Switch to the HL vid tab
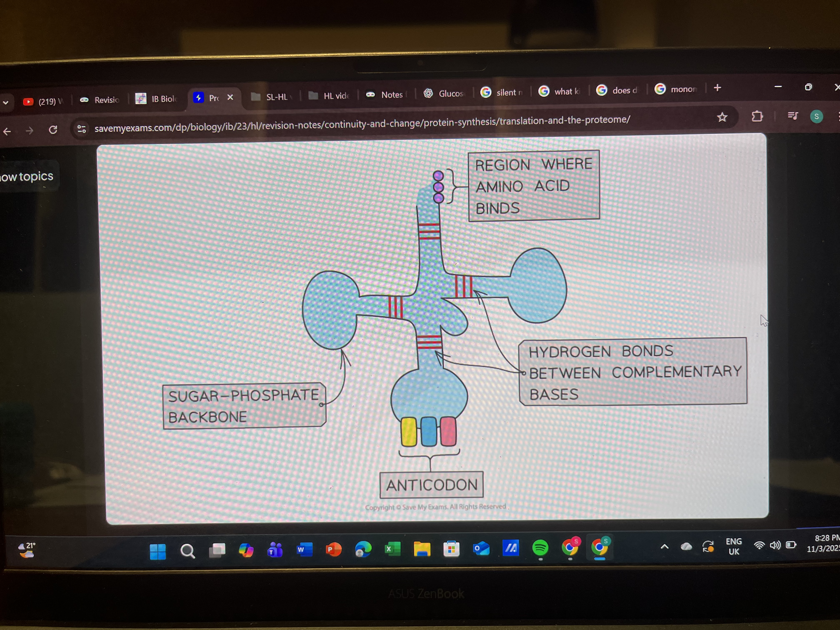Image resolution: width=840 pixels, height=630 pixels. [329, 96]
